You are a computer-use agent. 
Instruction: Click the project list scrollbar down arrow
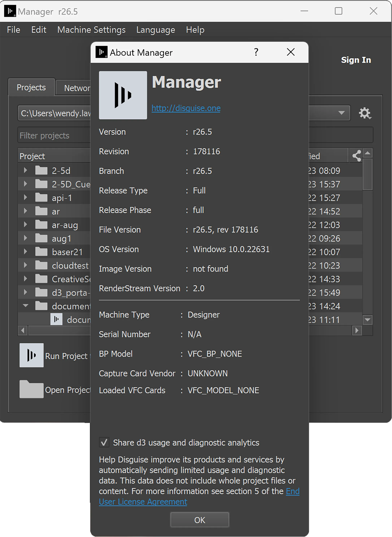pyautogui.click(x=367, y=320)
